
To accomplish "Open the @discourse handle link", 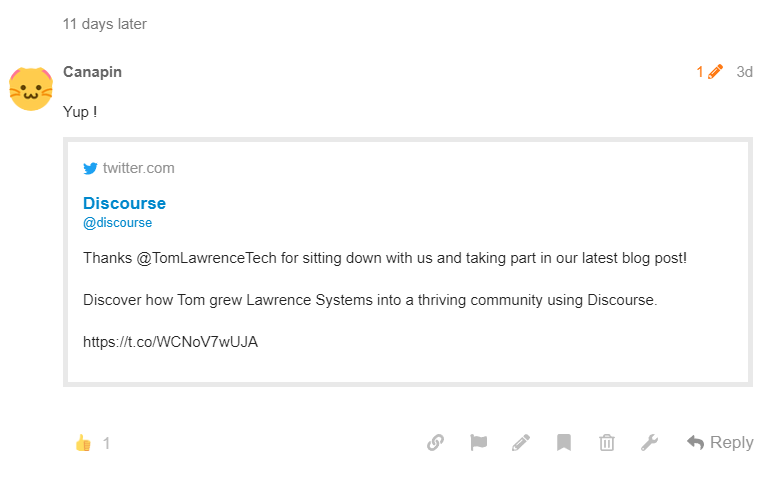I will 117,223.
